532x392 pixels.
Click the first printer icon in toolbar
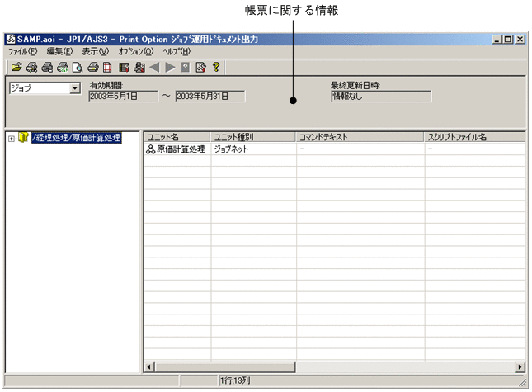(32, 67)
